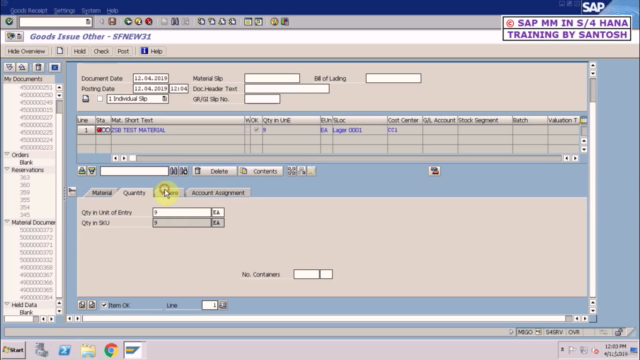Click the print icon beside Individual Slip

click(x=86, y=99)
